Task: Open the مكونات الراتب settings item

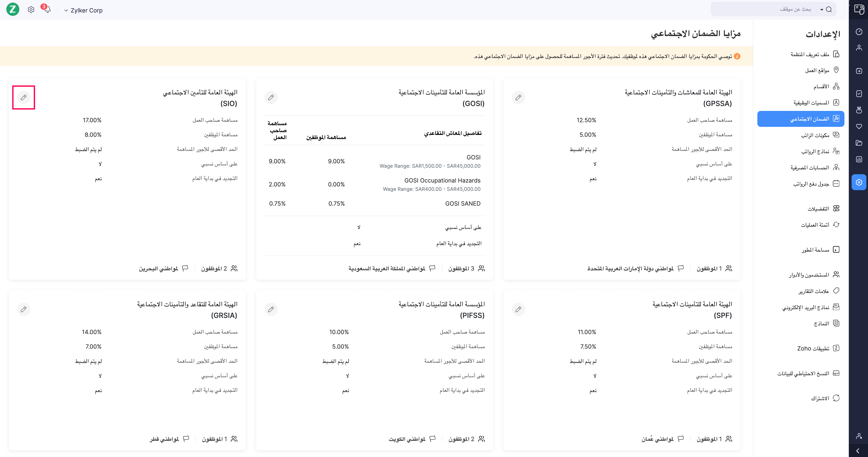Action: (815, 135)
